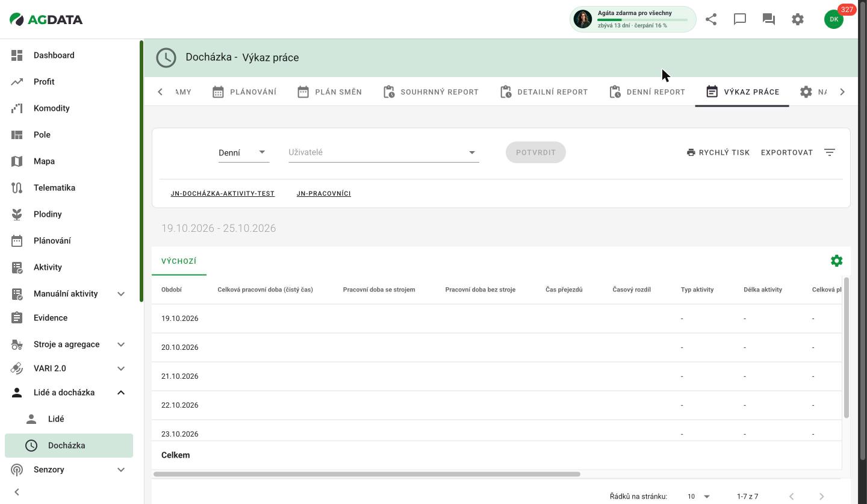The width and height of the screenshot is (867, 504).
Task: Switch to Plán směn tab
Action: coord(329,92)
